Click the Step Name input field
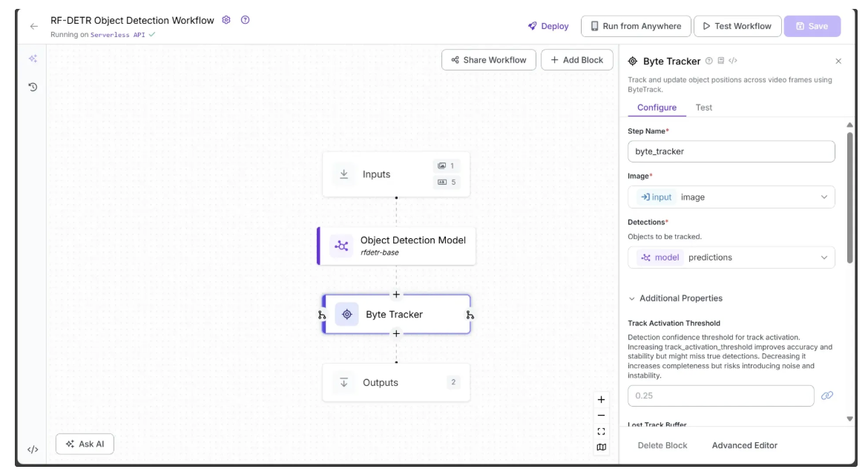The height and width of the screenshot is (472, 868). pos(731,151)
